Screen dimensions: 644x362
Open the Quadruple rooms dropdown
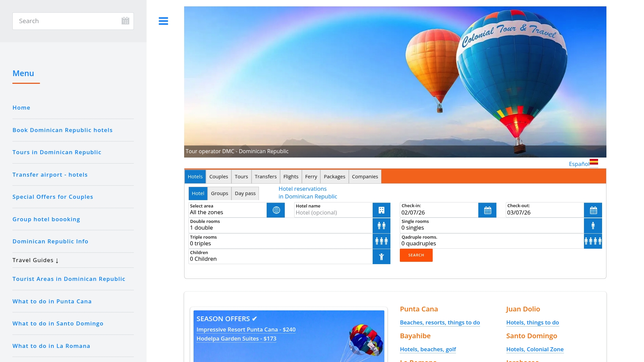click(492, 241)
